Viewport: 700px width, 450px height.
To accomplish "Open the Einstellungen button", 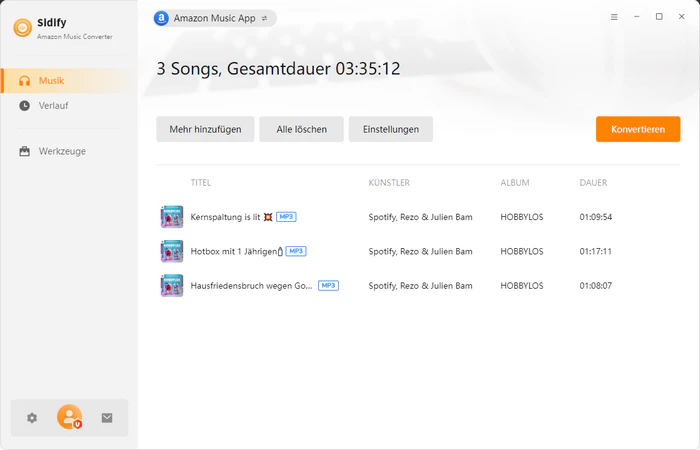I will pos(390,129).
